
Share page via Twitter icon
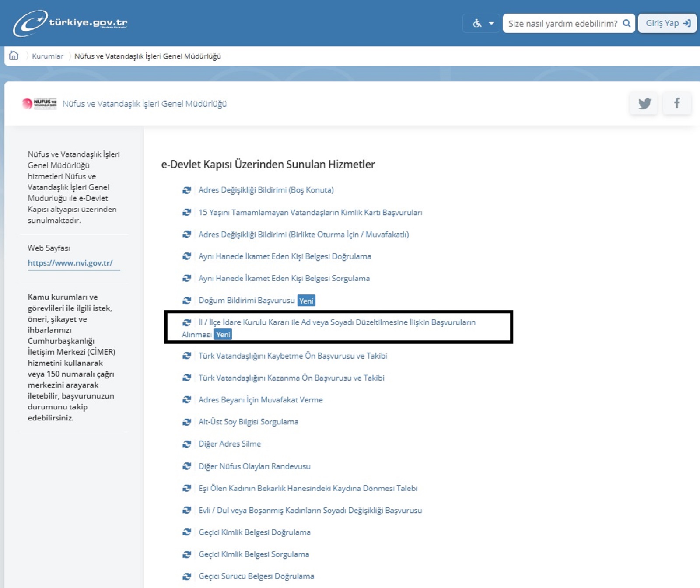[644, 103]
